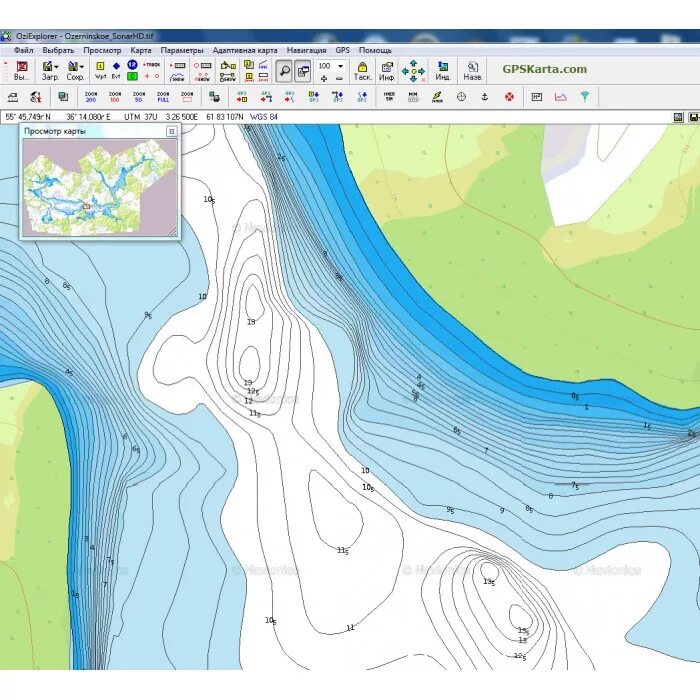Select the Evt event marker tool
700x700 pixels.
coord(116,71)
